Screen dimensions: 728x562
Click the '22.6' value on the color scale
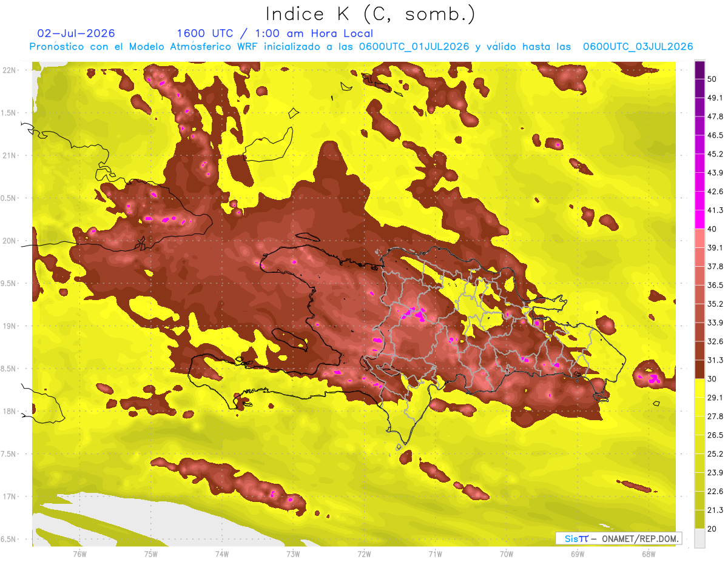(715, 492)
